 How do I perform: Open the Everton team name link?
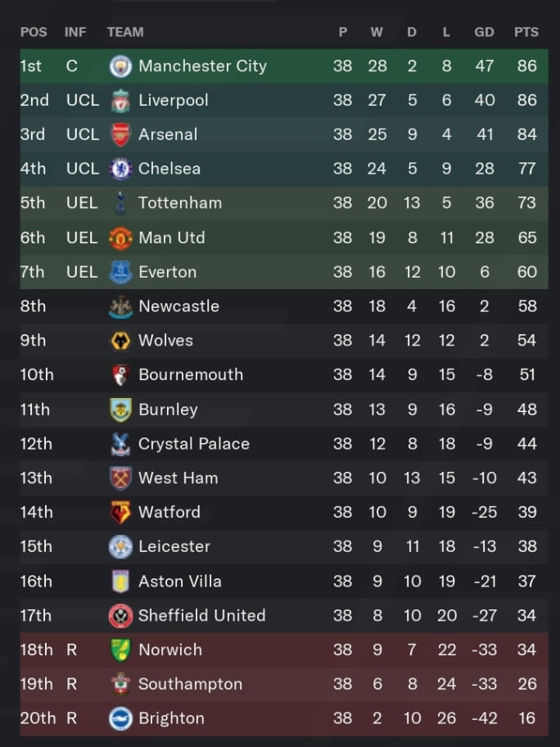(x=168, y=272)
